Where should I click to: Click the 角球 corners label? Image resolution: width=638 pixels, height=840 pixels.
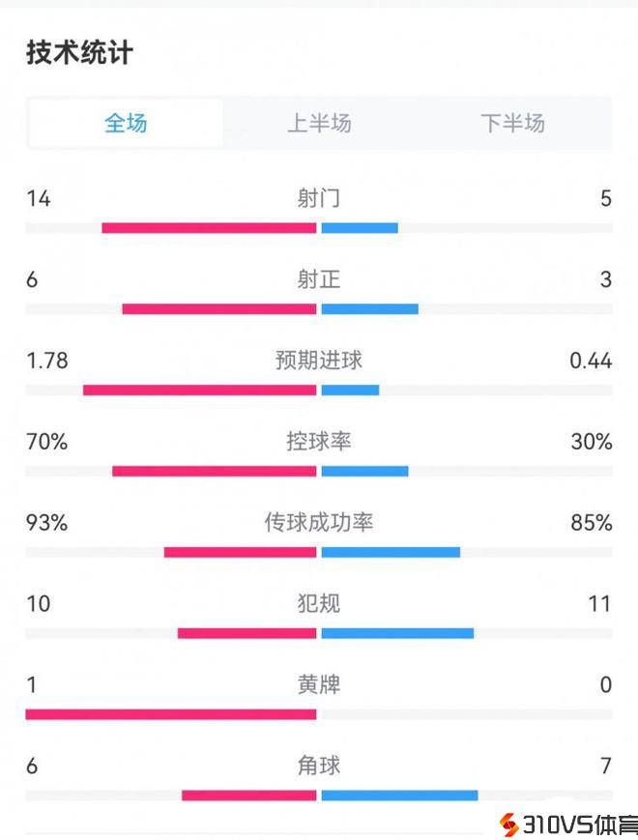tap(319, 767)
